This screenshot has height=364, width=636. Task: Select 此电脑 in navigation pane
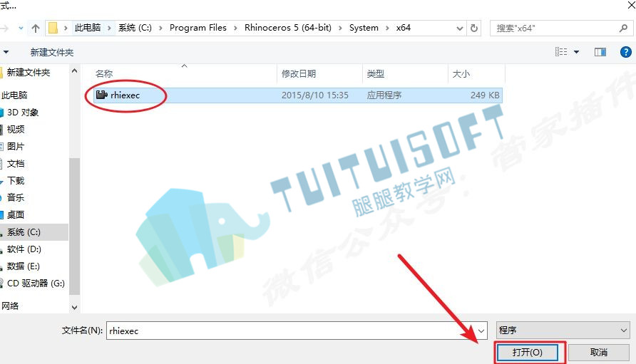coord(14,95)
